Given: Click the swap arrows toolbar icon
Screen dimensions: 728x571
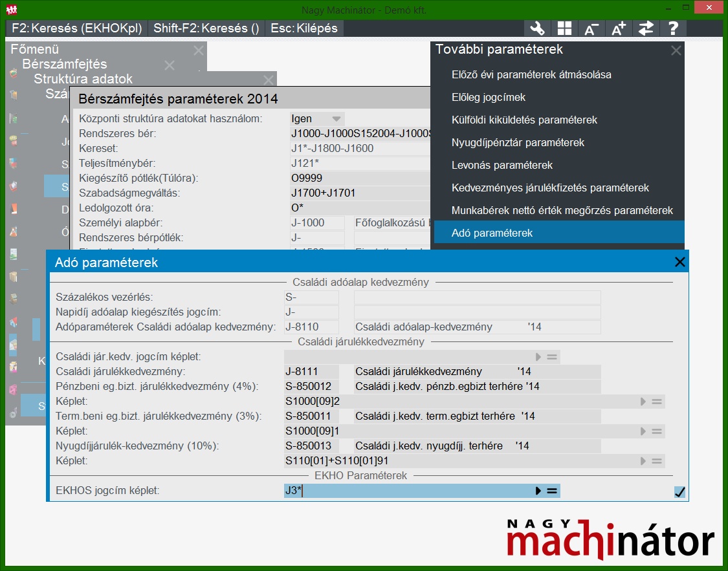Looking at the screenshot, I should point(646,28).
